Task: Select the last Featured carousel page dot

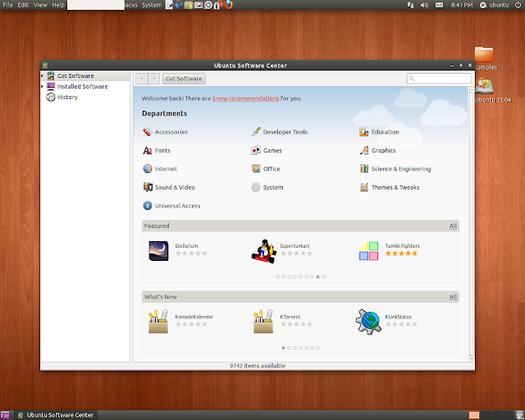Action: [x=323, y=277]
